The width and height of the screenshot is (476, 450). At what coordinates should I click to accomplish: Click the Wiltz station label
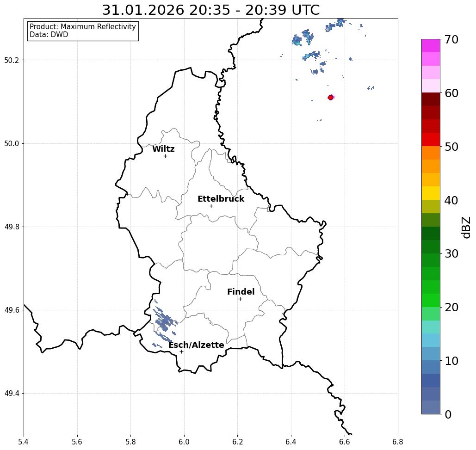[x=163, y=149]
